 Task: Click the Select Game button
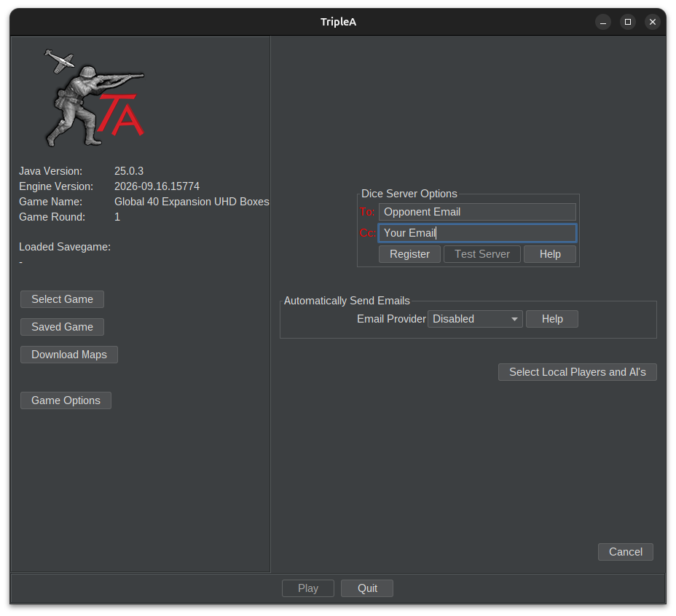tap(62, 299)
